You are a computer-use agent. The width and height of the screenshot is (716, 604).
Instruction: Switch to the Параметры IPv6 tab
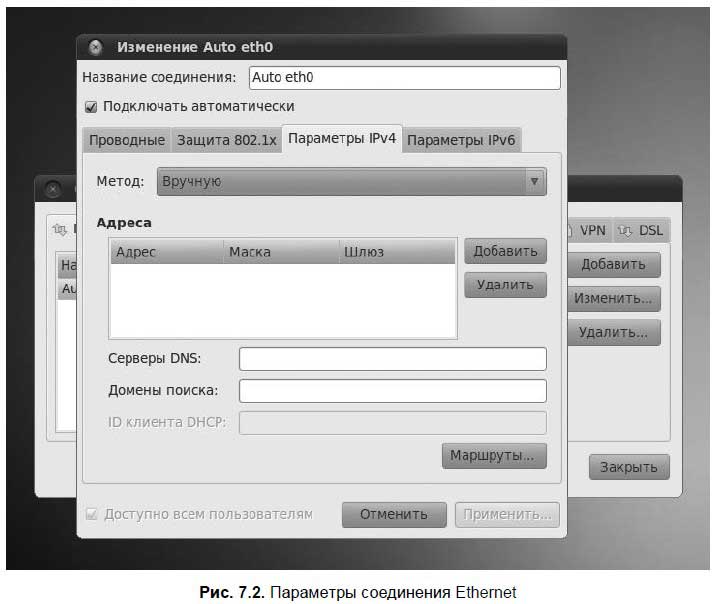click(x=461, y=140)
